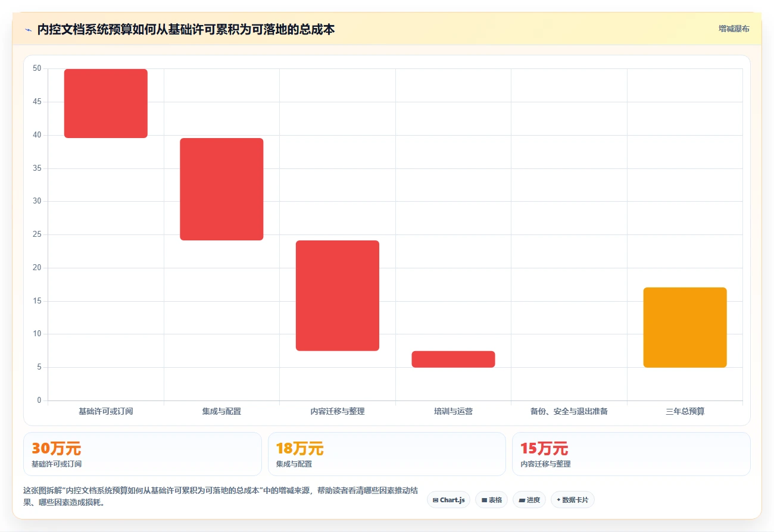Click the 增减瀑布 label in header
This screenshot has height=532, width=774.
point(734,29)
